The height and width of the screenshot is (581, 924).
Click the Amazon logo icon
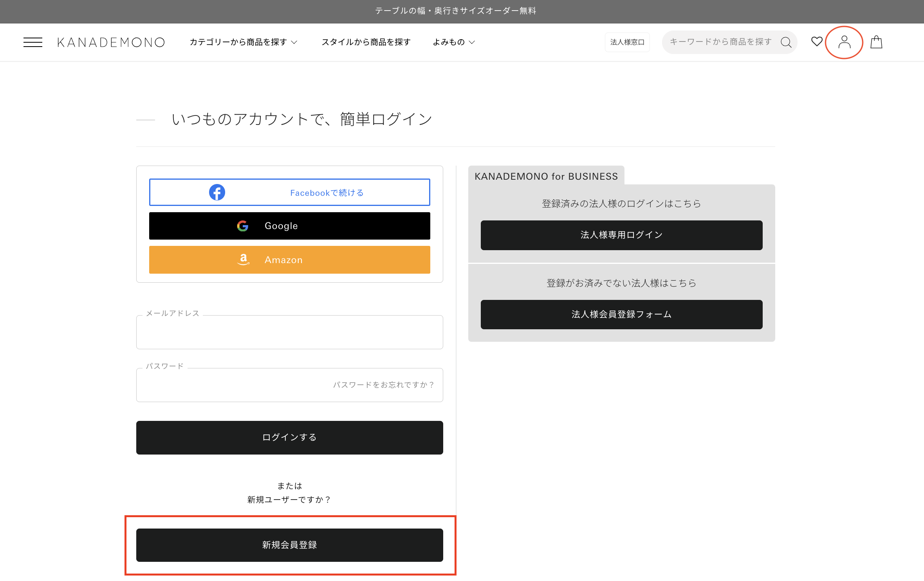click(x=244, y=260)
